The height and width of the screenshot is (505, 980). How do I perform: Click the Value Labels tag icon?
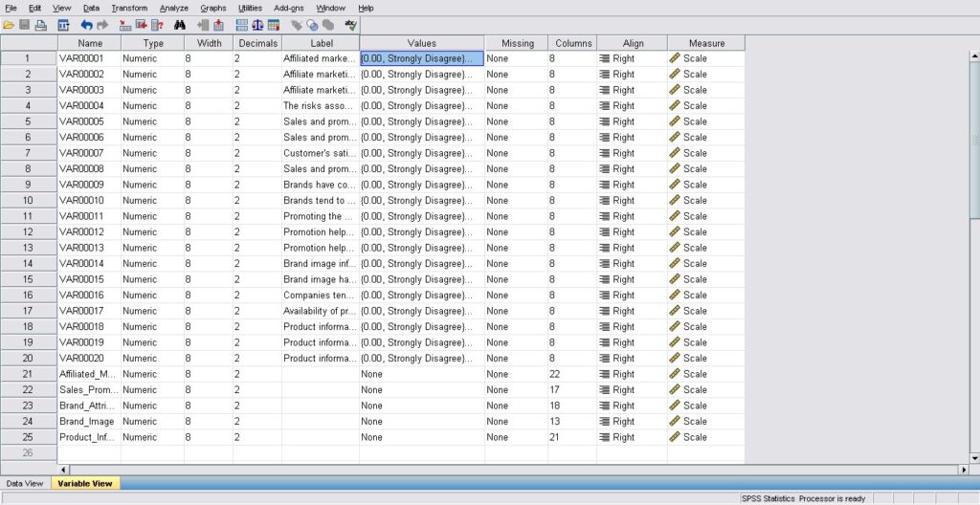[x=297, y=26]
